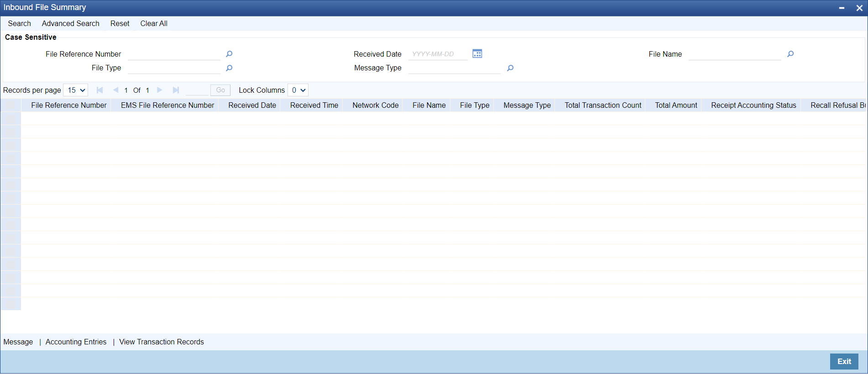Choose Clear All in the toolbar

(x=154, y=23)
